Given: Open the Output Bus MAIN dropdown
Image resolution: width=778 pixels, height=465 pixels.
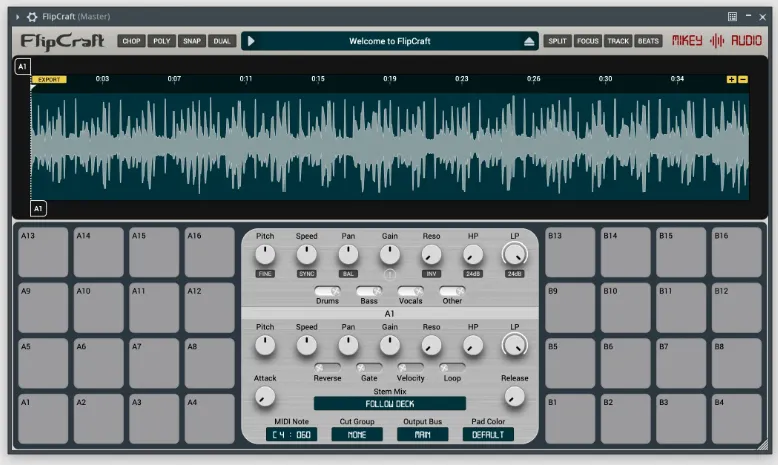Looking at the screenshot, I should [422, 435].
